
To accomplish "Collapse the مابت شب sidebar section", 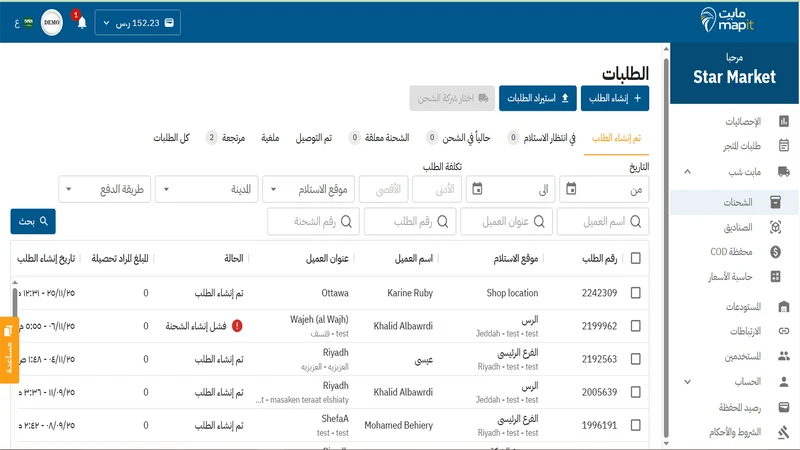I will pyautogui.click(x=687, y=171).
